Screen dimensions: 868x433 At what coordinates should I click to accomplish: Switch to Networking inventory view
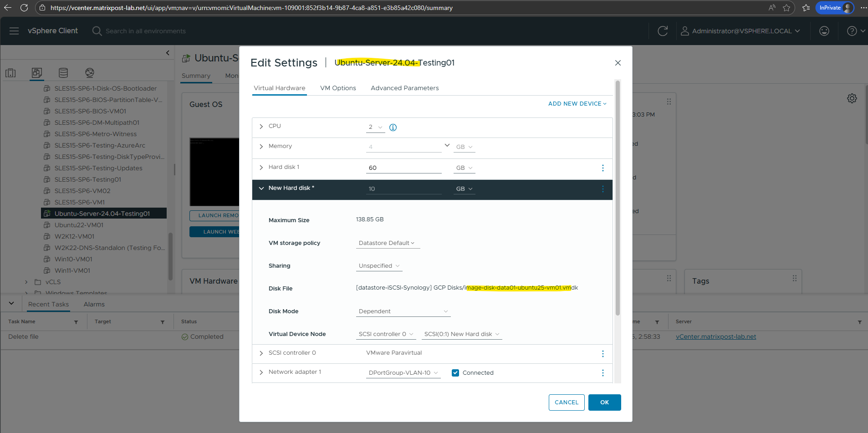click(90, 73)
